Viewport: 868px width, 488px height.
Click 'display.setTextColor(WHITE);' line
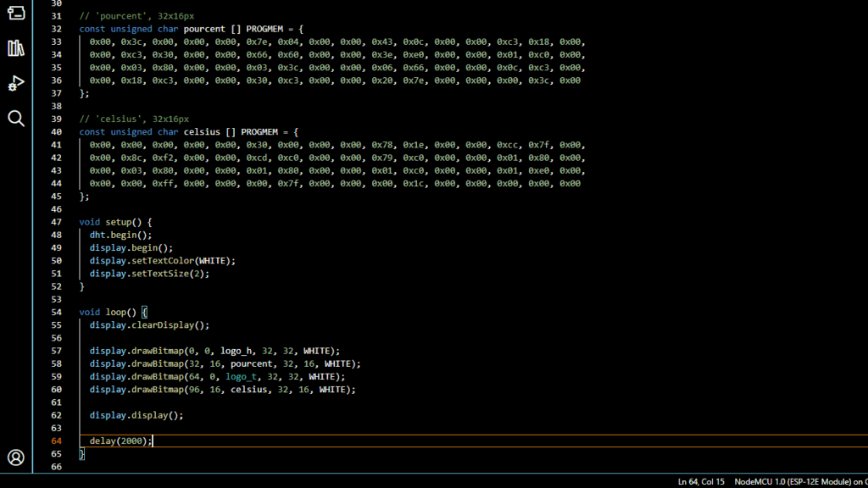[x=163, y=261]
